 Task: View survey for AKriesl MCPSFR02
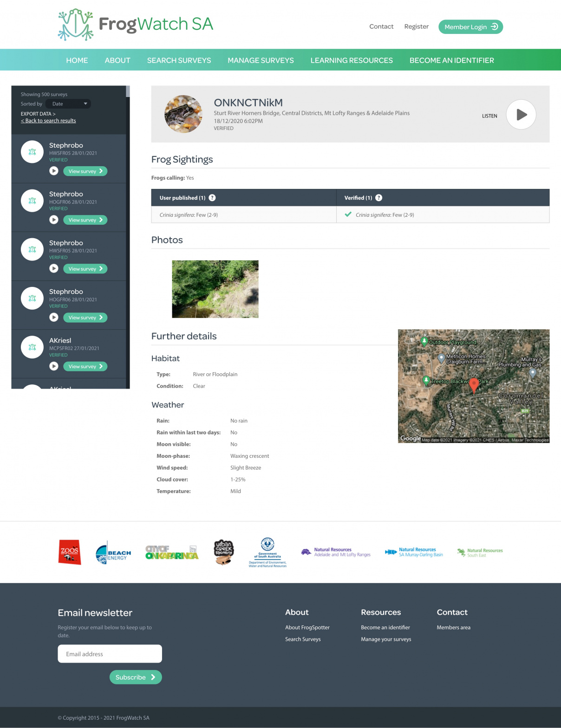click(x=85, y=366)
